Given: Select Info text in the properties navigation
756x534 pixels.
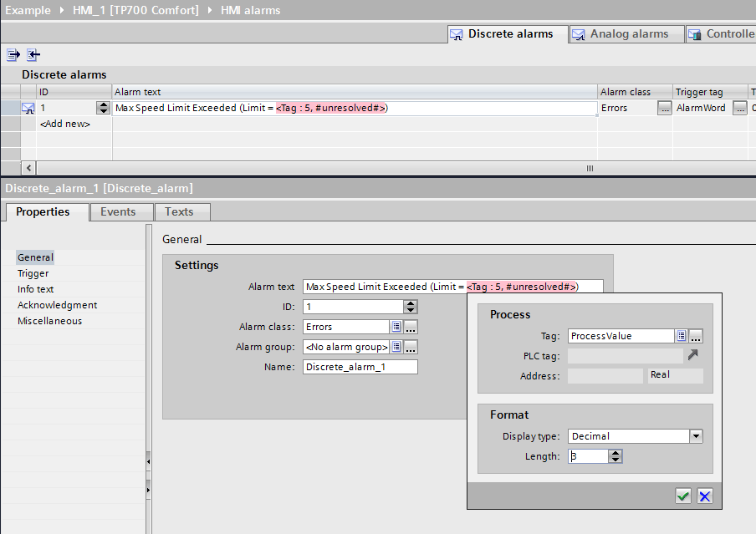Looking at the screenshot, I should [35, 289].
